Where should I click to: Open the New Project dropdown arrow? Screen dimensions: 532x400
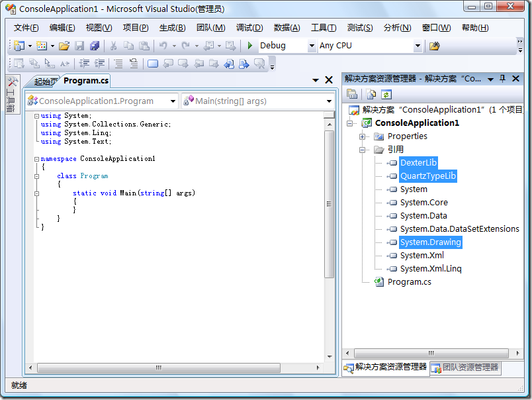pyautogui.click(x=30, y=46)
